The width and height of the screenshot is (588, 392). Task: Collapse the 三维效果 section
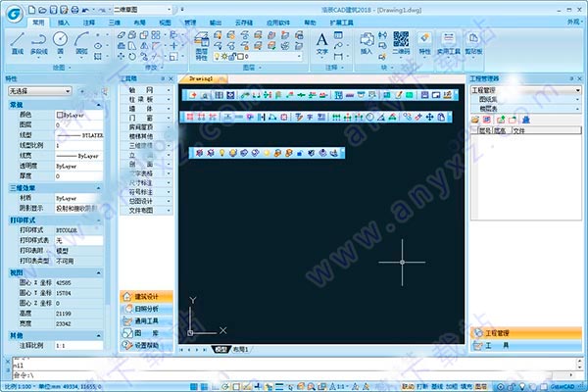pyautogui.click(x=98, y=188)
